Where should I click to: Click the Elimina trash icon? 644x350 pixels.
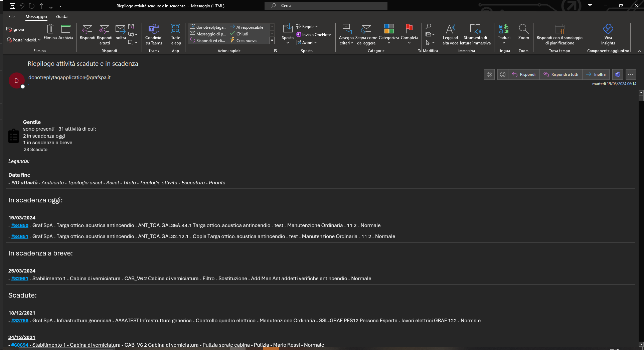coord(50,29)
